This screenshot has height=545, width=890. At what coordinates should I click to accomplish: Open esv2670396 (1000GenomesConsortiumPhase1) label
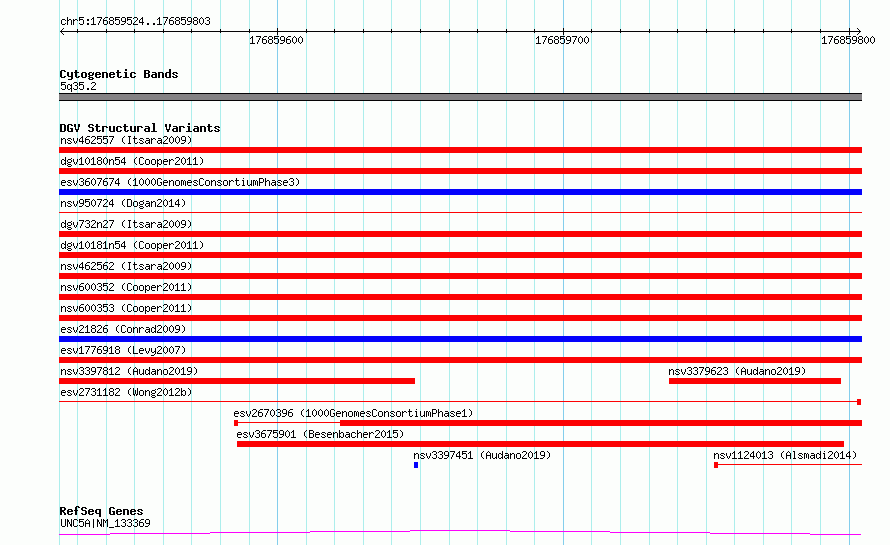point(353,413)
